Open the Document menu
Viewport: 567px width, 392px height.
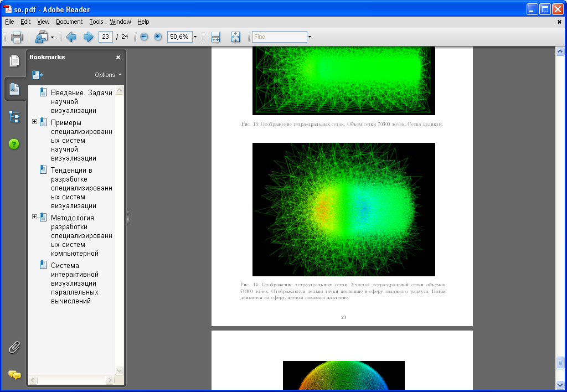pos(69,22)
